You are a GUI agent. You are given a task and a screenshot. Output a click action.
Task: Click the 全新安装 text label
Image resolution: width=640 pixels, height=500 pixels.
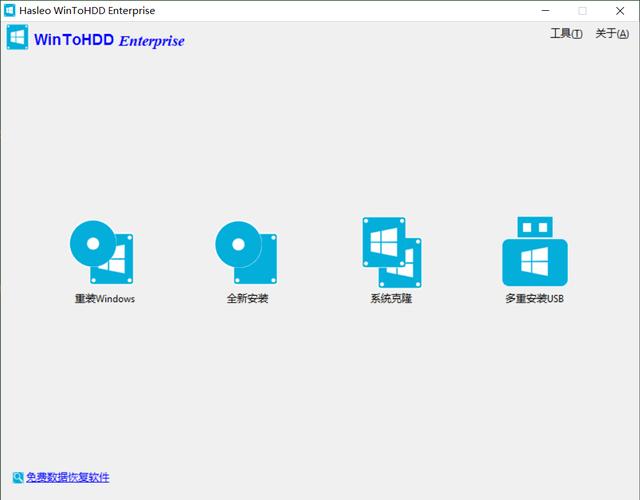[x=247, y=298]
